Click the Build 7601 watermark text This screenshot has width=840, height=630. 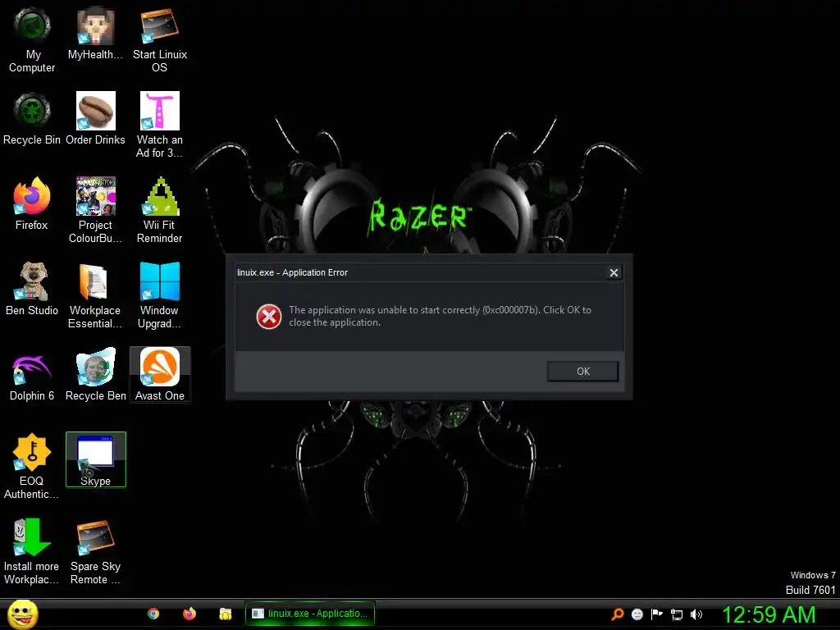tap(810, 590)
